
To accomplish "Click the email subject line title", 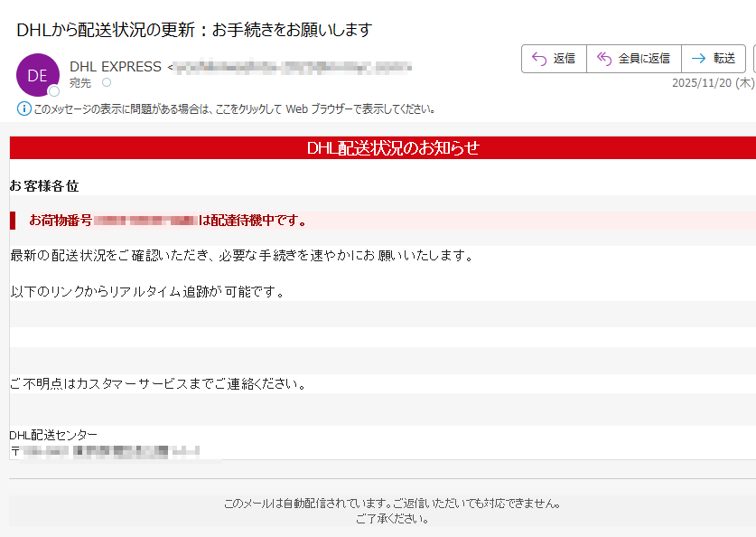I will tap(194, 30).
